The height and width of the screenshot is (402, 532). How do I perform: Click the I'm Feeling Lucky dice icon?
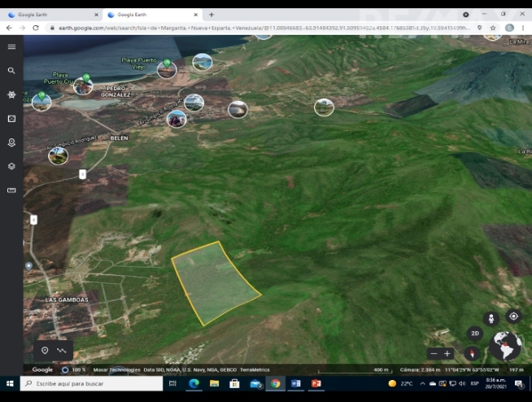click(11, 119)
